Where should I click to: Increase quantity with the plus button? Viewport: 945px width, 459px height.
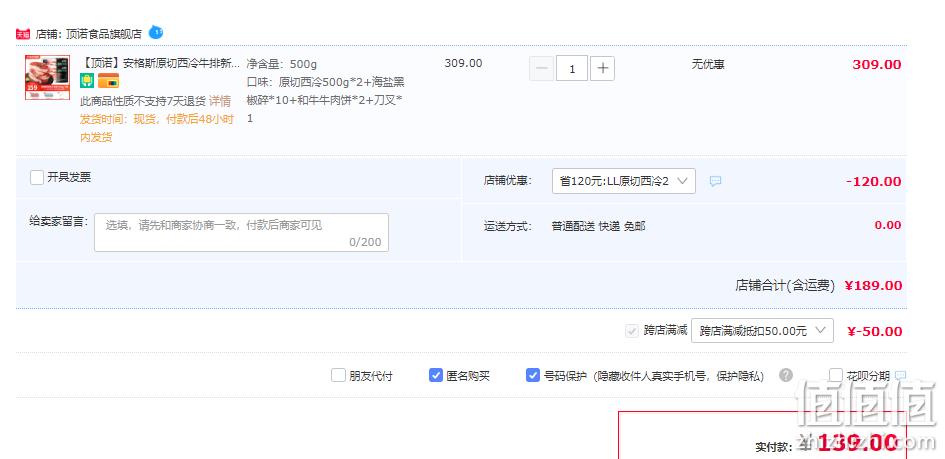coord(602,69)
